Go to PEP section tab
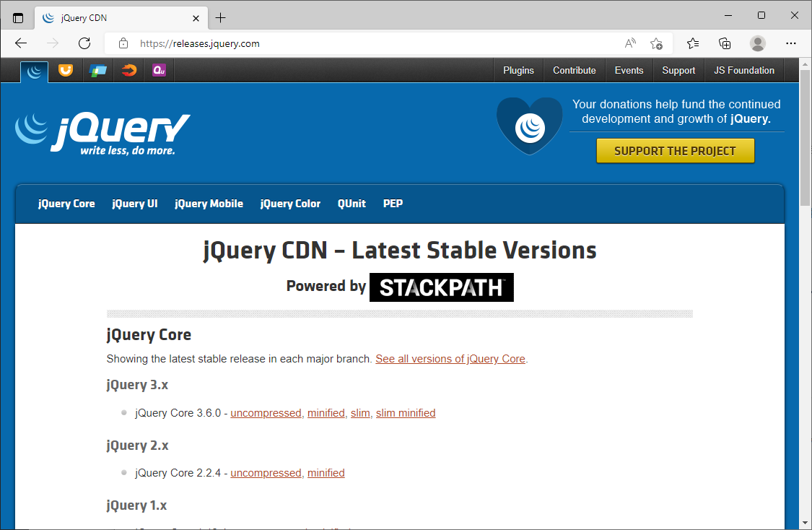The width and height of the screenshot is (812, 530). [x=393, y=204]
